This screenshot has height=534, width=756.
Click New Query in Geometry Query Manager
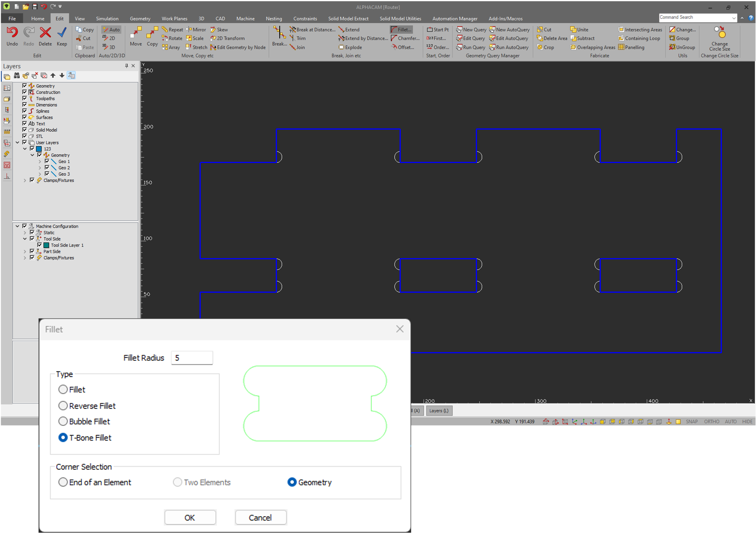tap(471, 30)
